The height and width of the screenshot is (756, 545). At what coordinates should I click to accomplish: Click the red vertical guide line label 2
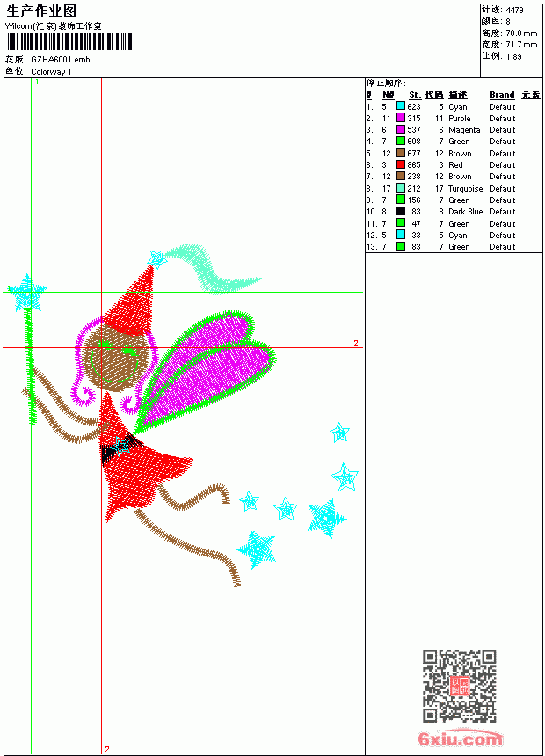tap(107, 749)
